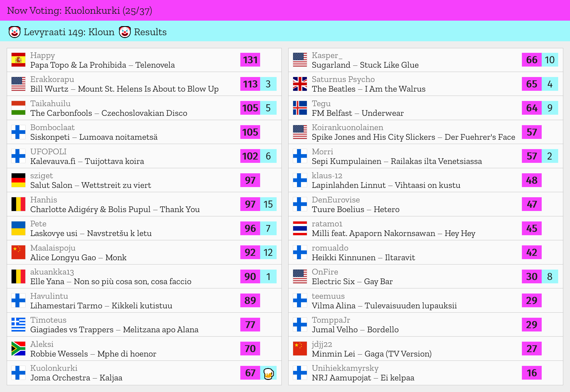
Task: Click the beer mug icon on Kuolonkurki's row
Action: pos(268,373)
